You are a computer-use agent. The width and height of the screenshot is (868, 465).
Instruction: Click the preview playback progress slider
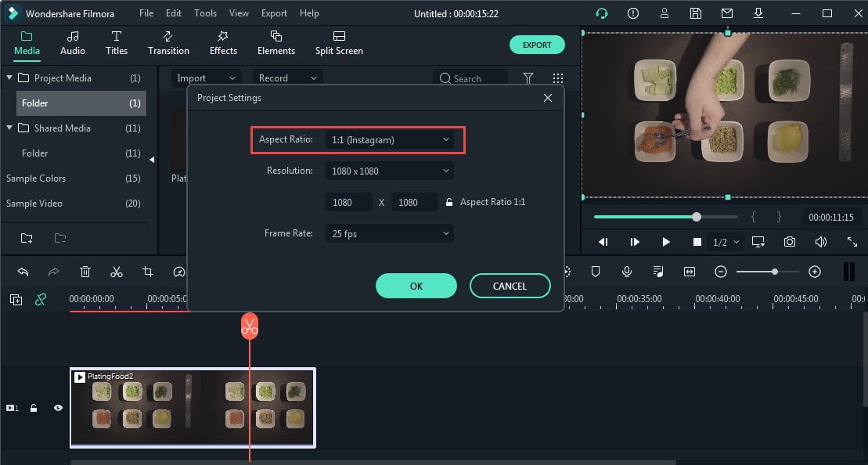(665, 217)
